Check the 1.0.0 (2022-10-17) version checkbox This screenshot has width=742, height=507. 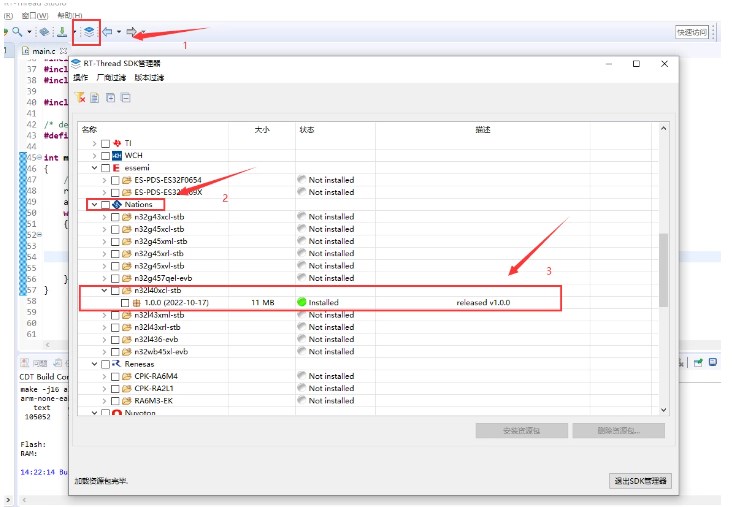[x=125, y=302]
